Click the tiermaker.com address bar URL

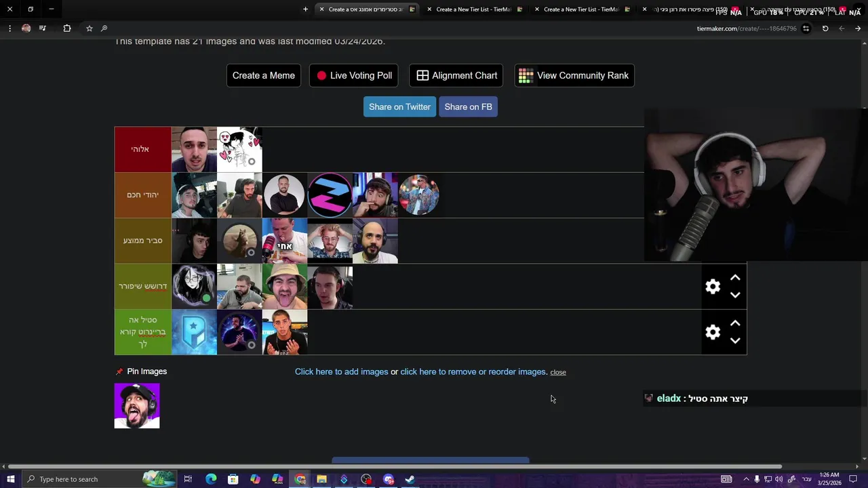tap(747, 28)
